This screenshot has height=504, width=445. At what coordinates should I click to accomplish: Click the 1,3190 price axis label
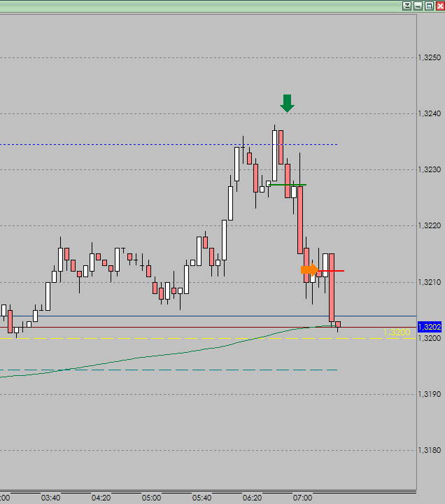click(x=430, y=394)
